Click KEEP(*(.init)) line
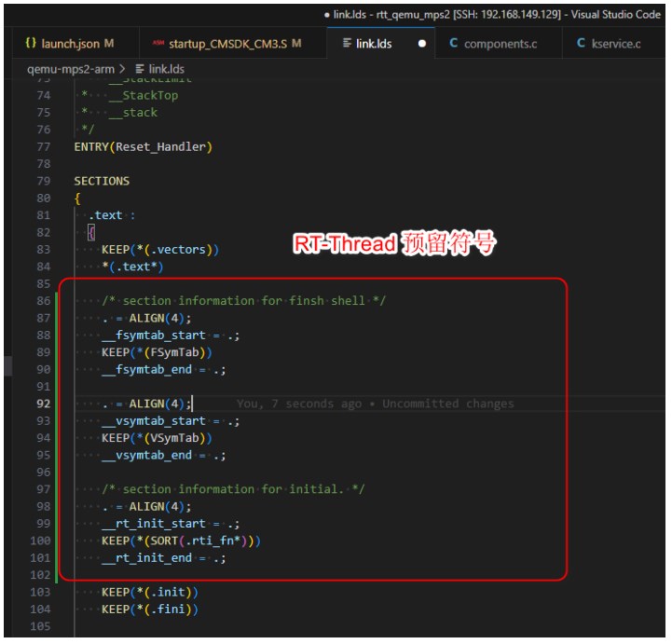The height and width of the screenshot is (644, 672). 150,592
